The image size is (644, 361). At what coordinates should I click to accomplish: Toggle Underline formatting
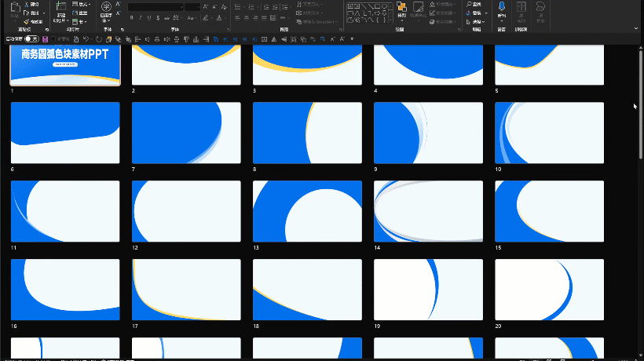tap(149, 17)
